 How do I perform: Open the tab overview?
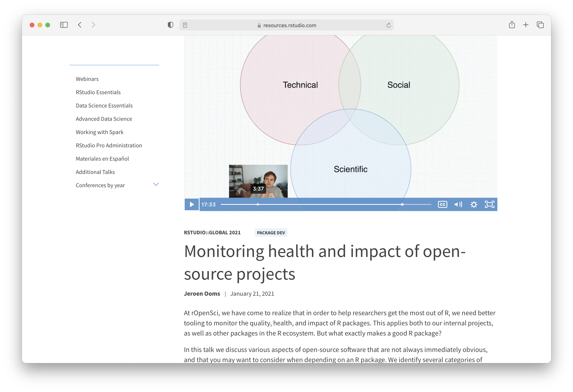click(x=540, y=25)
